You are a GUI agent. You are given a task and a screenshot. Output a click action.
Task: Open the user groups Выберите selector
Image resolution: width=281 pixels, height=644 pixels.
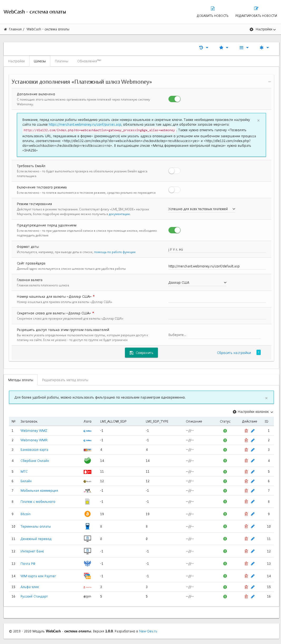click(214, 335)
